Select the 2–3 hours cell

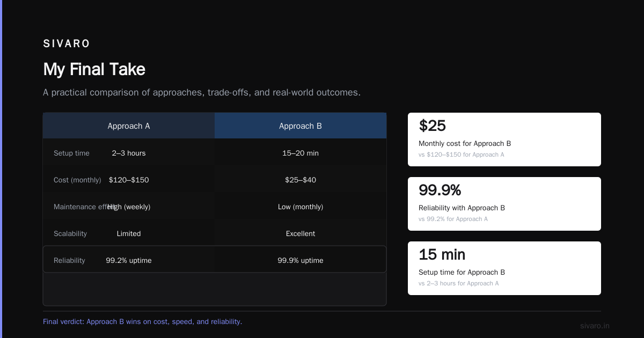(x=129, y=153)
